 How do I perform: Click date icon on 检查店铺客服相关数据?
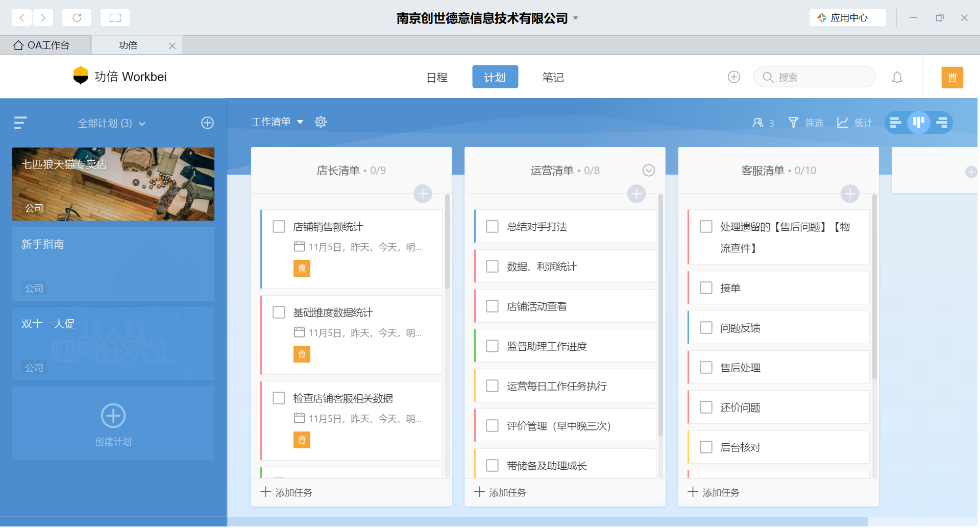pyautogui.click(x=299, y=418)
